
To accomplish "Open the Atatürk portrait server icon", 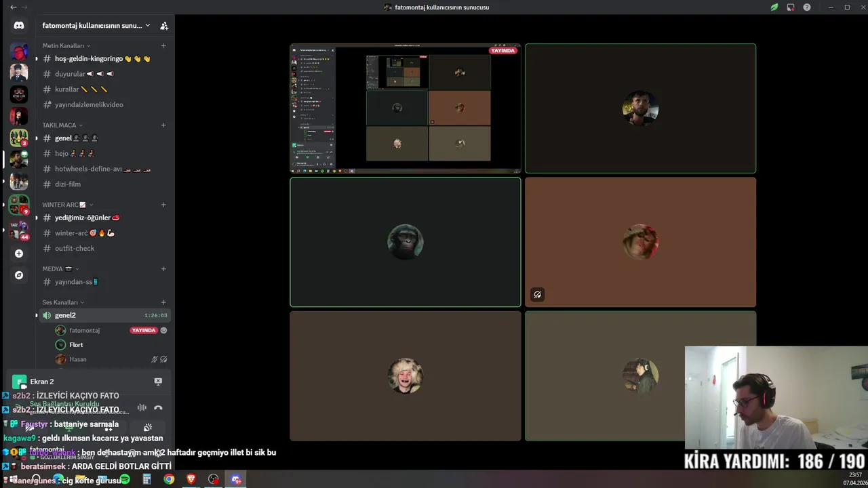I will pyautogui.click(x=19, y=73).
